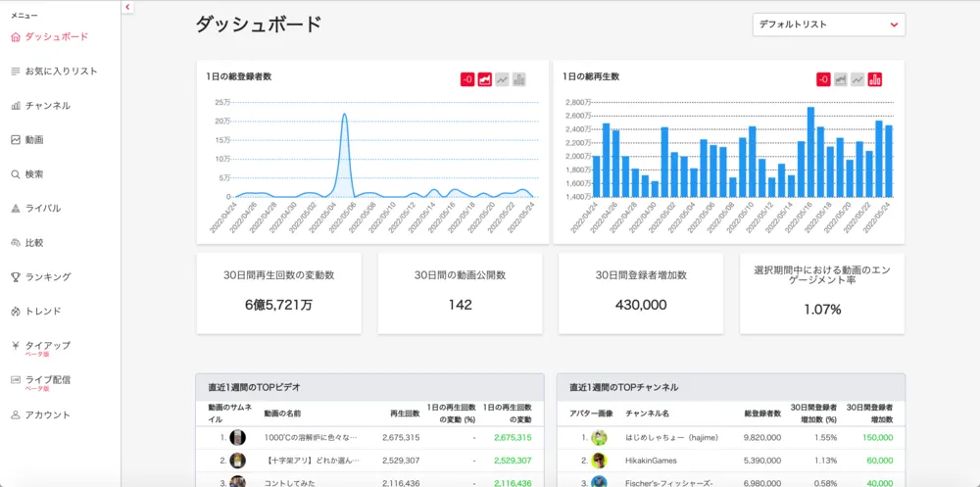Click 総登録者数 column header in channel table
980x487 pixels.
click(x=762, y=414)
